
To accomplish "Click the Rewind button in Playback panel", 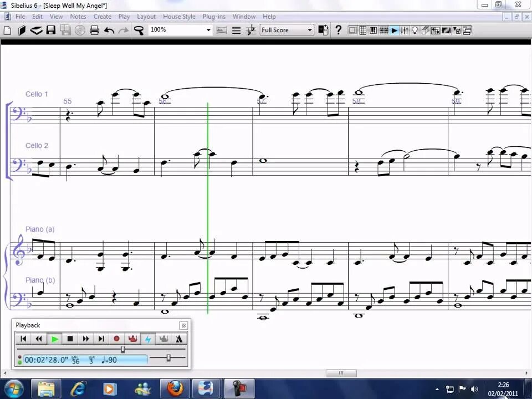I will [x=39, y=339].
